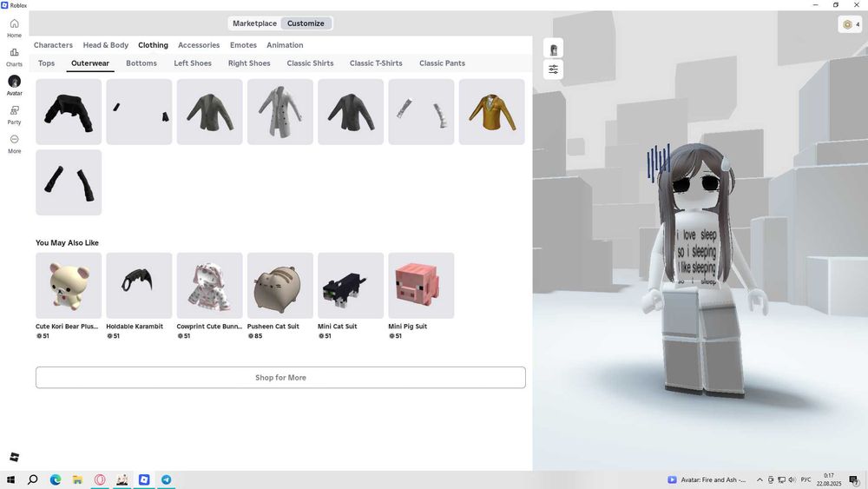This screenshot has width=868, height=489.
Task: Select the Bottoms subtab
Action: (x=141, y=63)
